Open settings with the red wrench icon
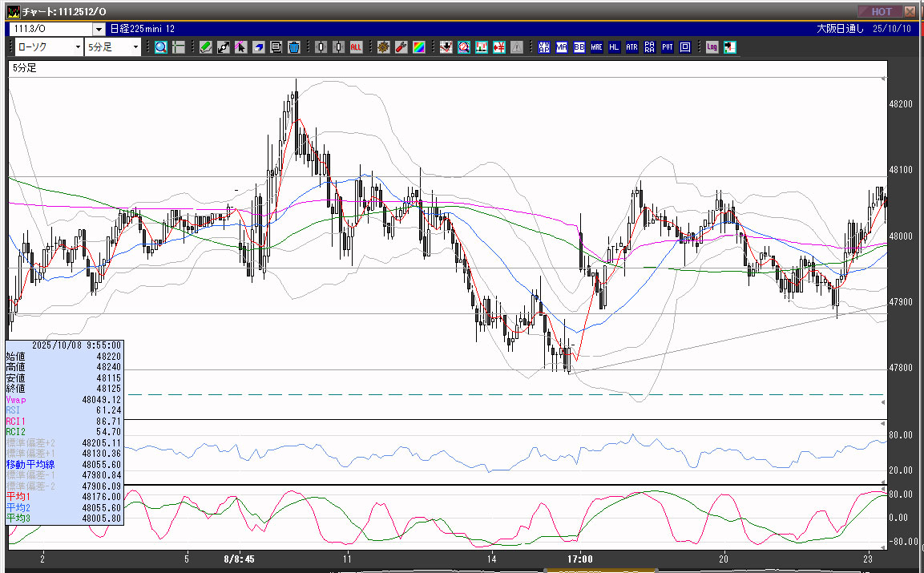 [401, 47]
